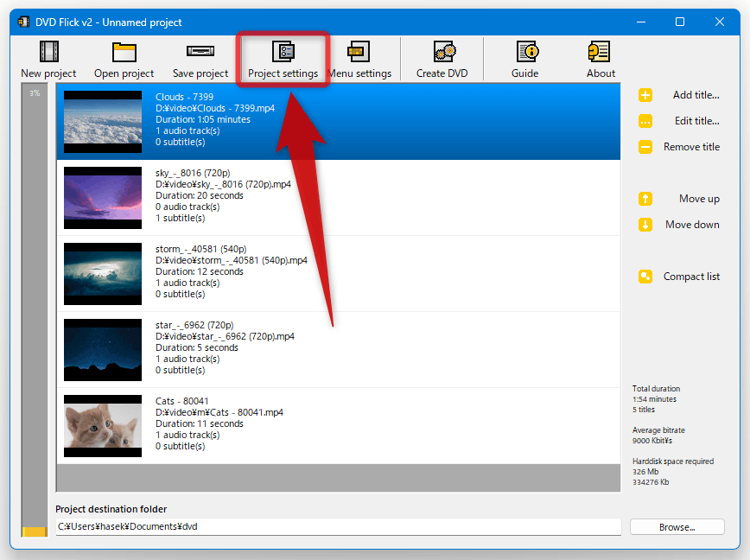Screen dimensions: 750x560
Task: Select the sky_-_8016 (720p) video thumbnail
Action: [x=103, y=198]
